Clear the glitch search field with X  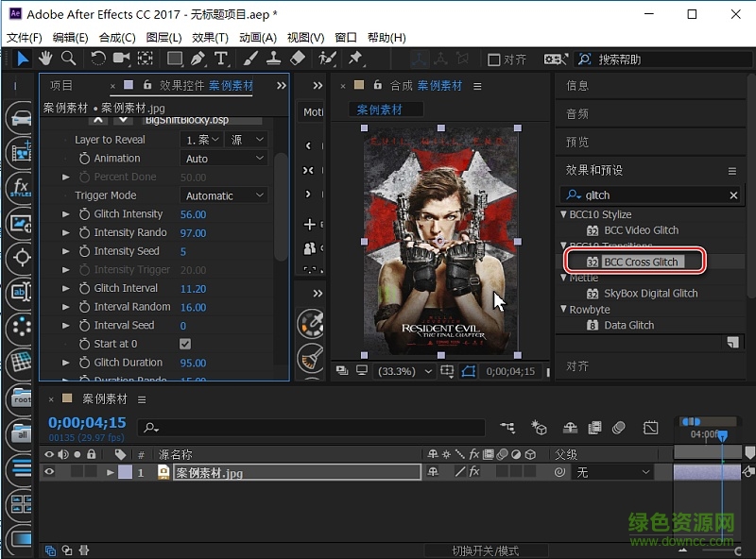tap(732, 195)
